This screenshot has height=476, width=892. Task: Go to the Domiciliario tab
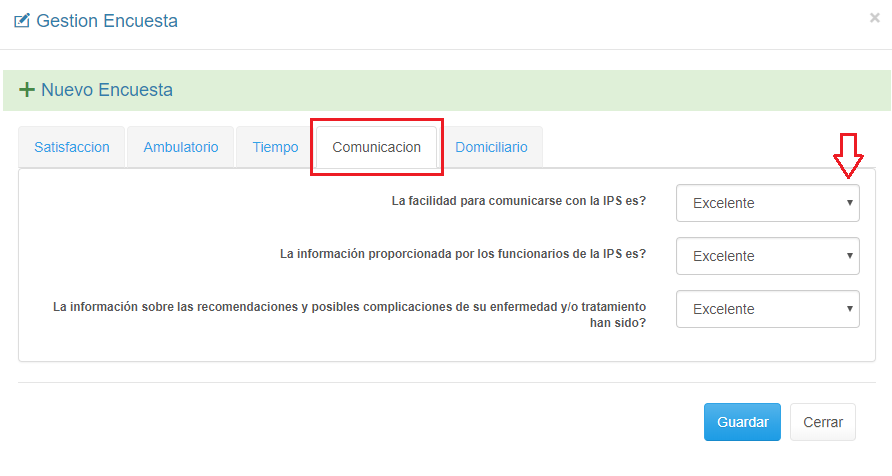[491, 147]
